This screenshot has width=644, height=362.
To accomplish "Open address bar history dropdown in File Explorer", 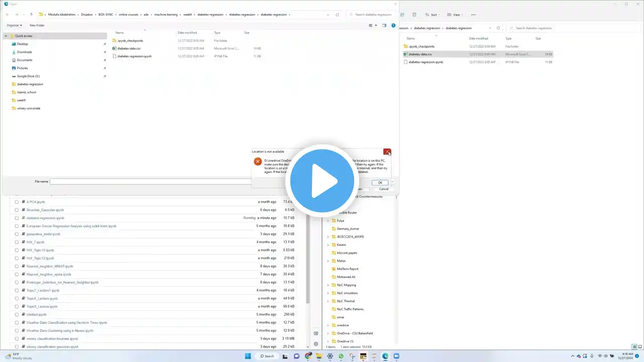I will tap(490, 28).
